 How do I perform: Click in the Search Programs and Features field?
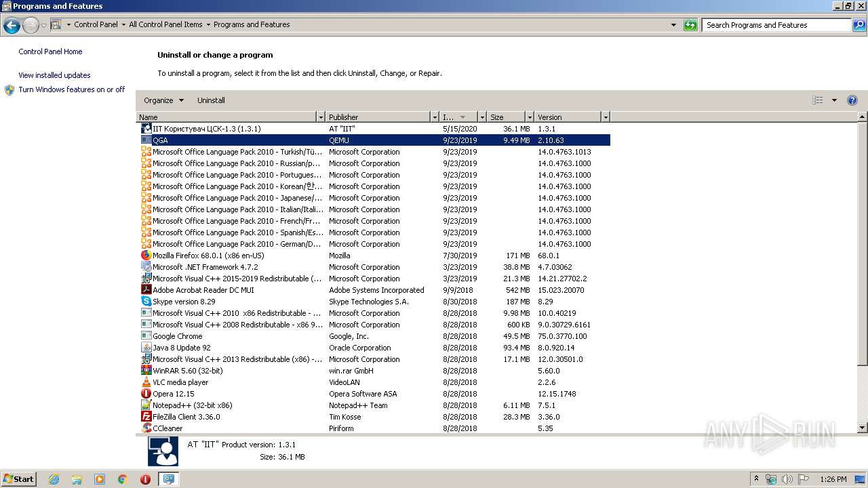[777, 25]
